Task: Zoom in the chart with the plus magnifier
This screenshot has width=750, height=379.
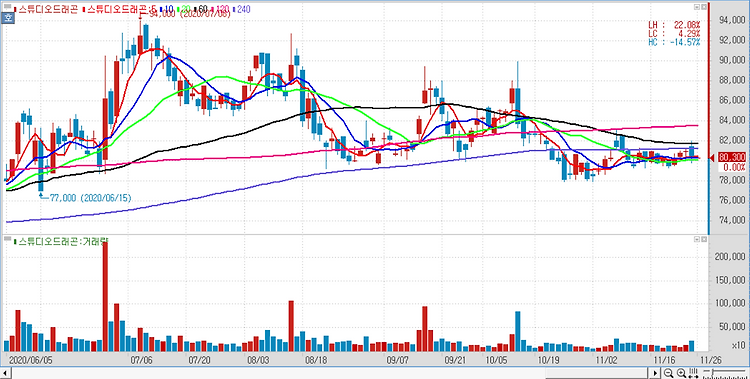Action: [681, 373]
